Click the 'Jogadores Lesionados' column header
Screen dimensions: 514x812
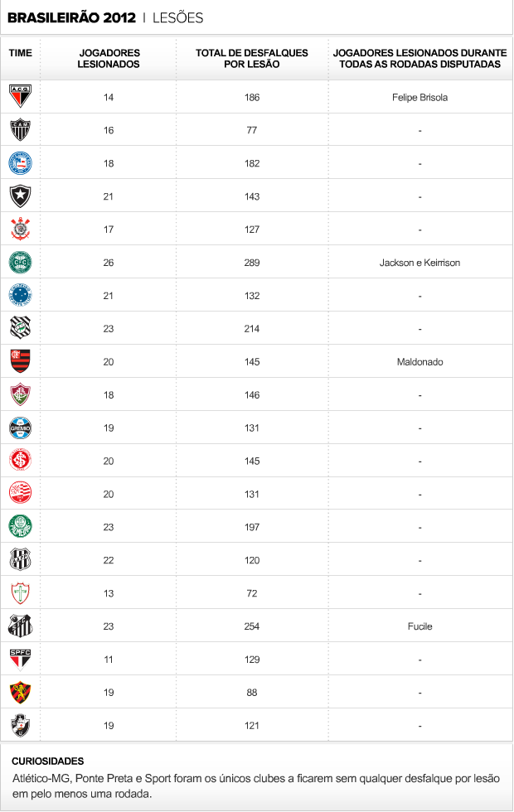point(108,58)
